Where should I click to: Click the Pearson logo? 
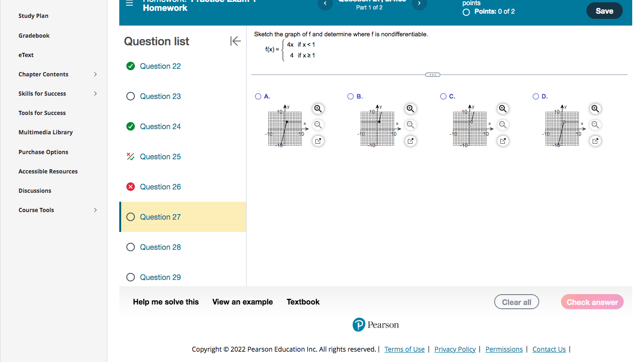pyautogui.click(x=376, y=325)
